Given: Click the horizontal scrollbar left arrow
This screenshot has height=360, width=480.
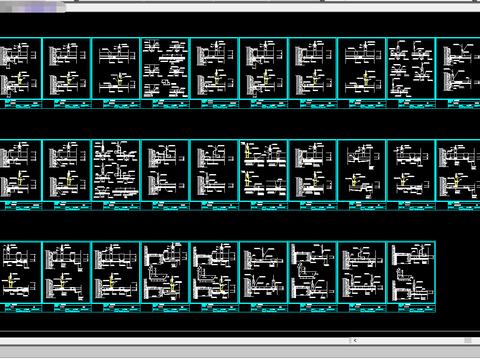Looking at the screenshot, I should coord(355,340).
